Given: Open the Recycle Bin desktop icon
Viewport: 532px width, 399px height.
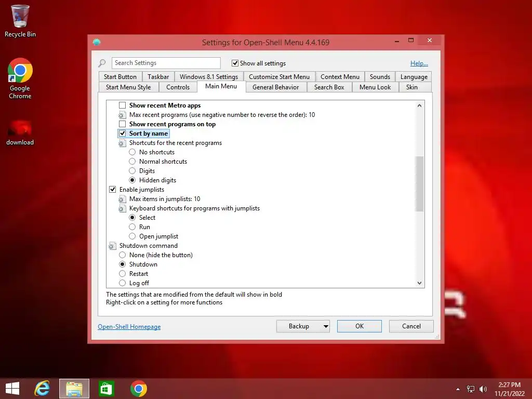Looking at the screenshot, I should (20, 21).
